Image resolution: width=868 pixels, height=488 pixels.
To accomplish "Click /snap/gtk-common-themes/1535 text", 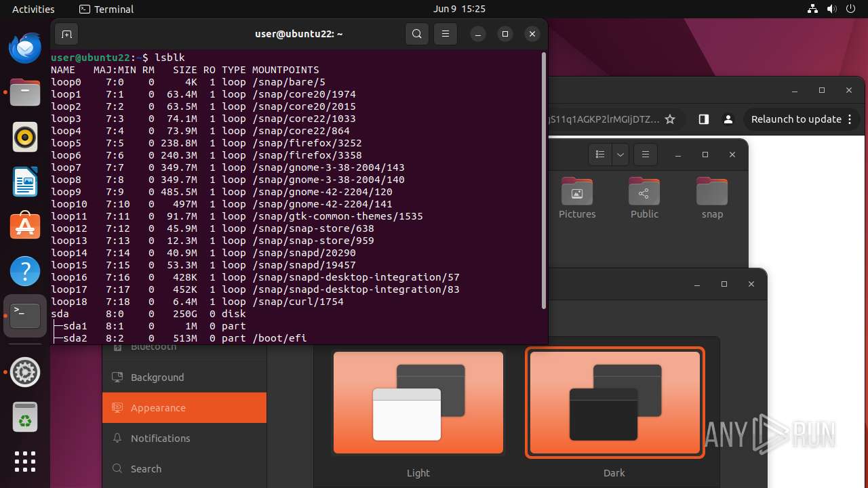I will [x=337, y=216].
